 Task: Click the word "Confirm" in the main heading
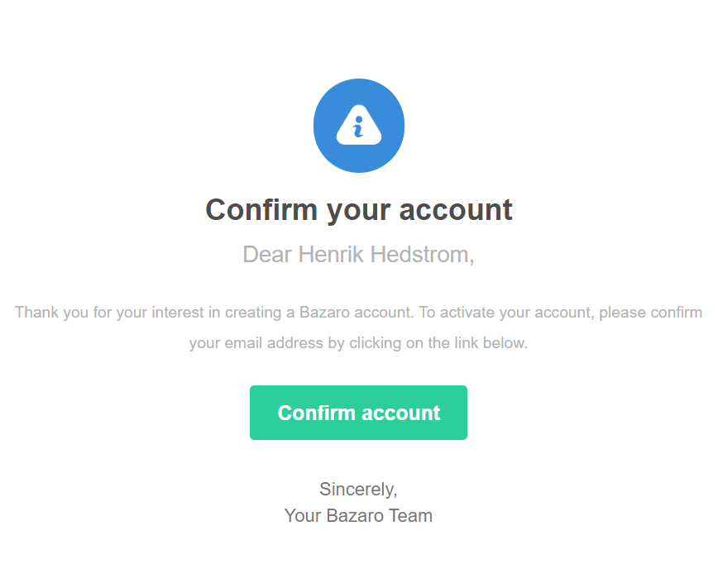pos(261,210)
